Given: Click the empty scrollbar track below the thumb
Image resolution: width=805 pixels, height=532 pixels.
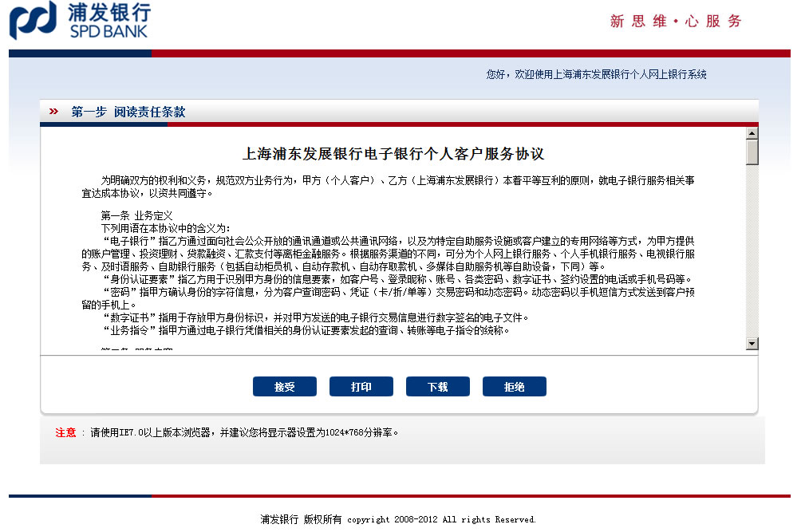Looking at the screenshot, I should point(752,255).
